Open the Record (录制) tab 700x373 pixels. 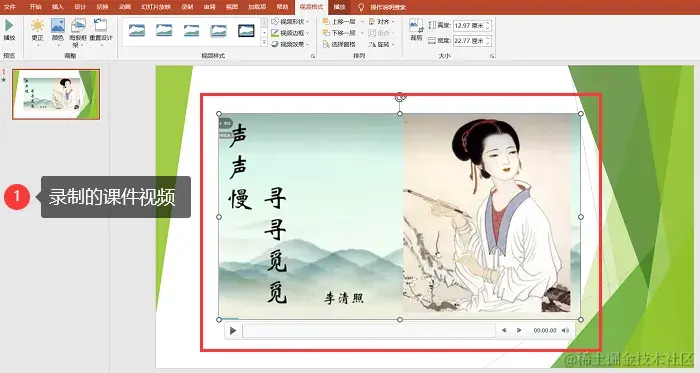[187, 7]
